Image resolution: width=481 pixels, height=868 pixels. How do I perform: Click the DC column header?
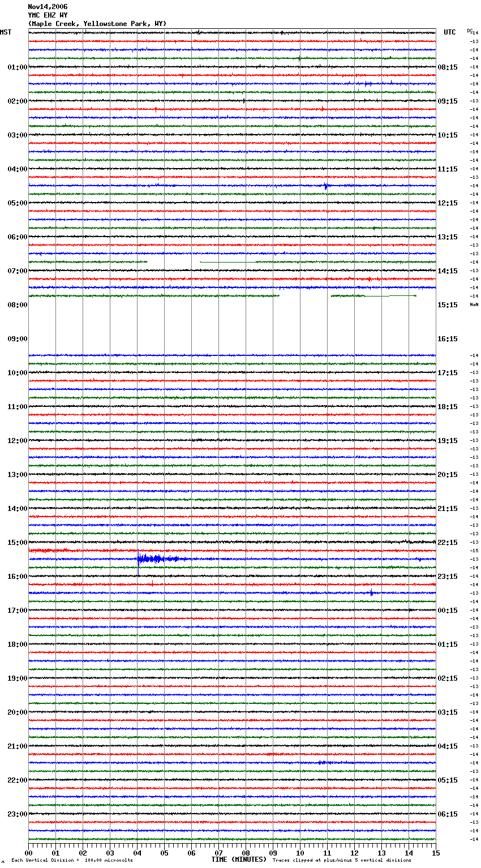470,31
